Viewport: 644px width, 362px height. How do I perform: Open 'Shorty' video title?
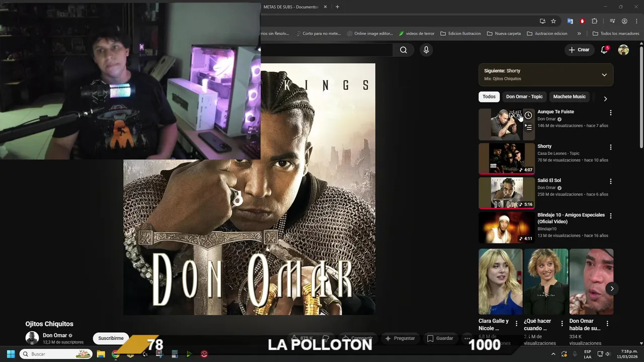(x=544, y=146)
